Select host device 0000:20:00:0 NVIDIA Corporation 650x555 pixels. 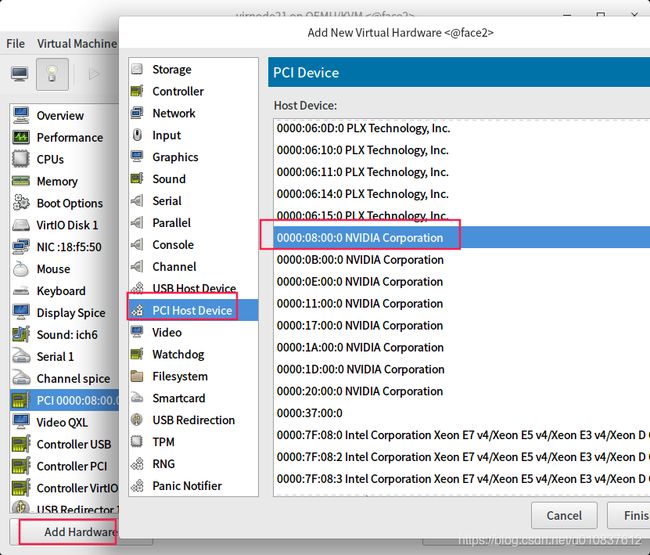pyautogui.click(x=461, y=391)
